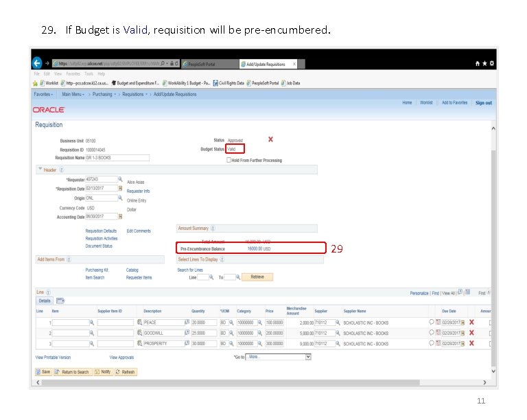The image size is (527, 420).
Task: Click the show all columns grid tab icon
Action: 60,301
